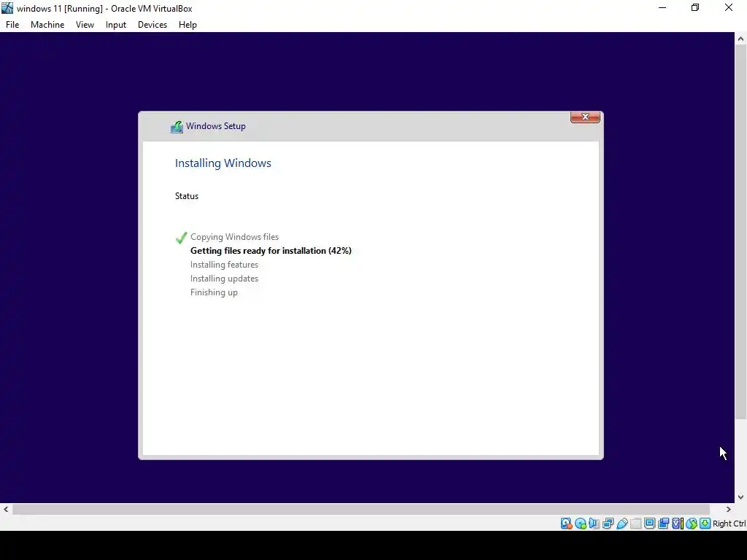Click the display monitor status icon
Image resolution: width=747 pixels, height=560 pixels.
[649, 524]
